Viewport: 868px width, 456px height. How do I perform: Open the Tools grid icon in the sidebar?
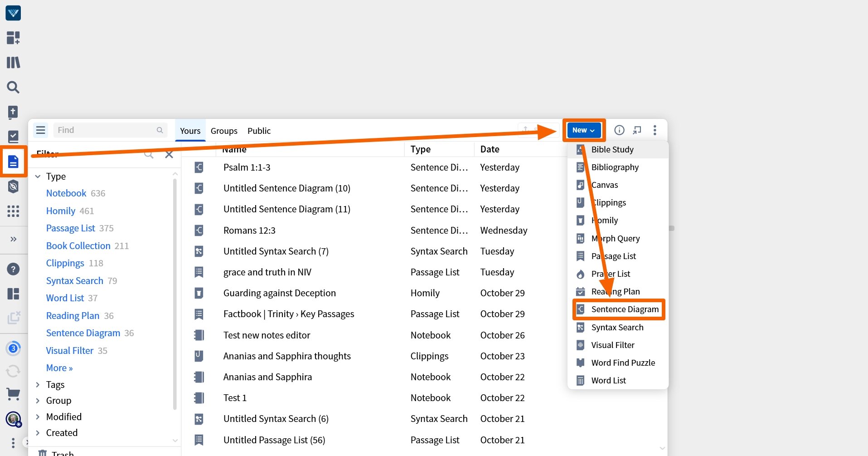pyautogui.click(x=13, y=211)
